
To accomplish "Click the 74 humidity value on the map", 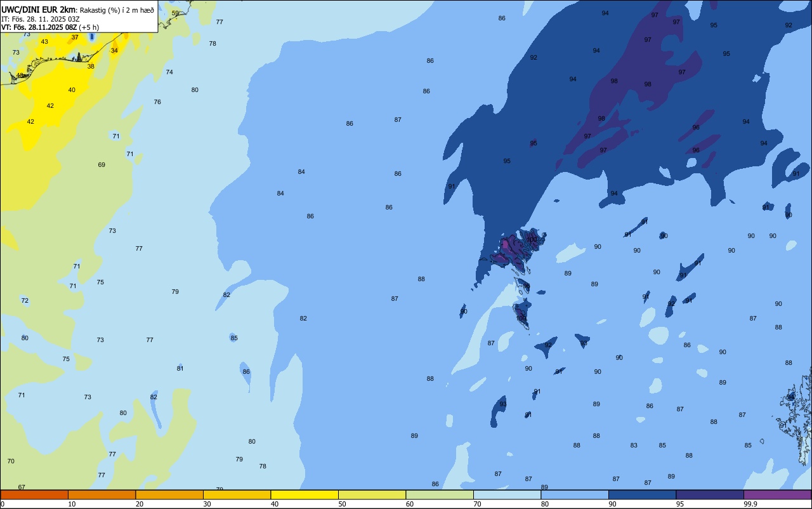I will point(169,72).
